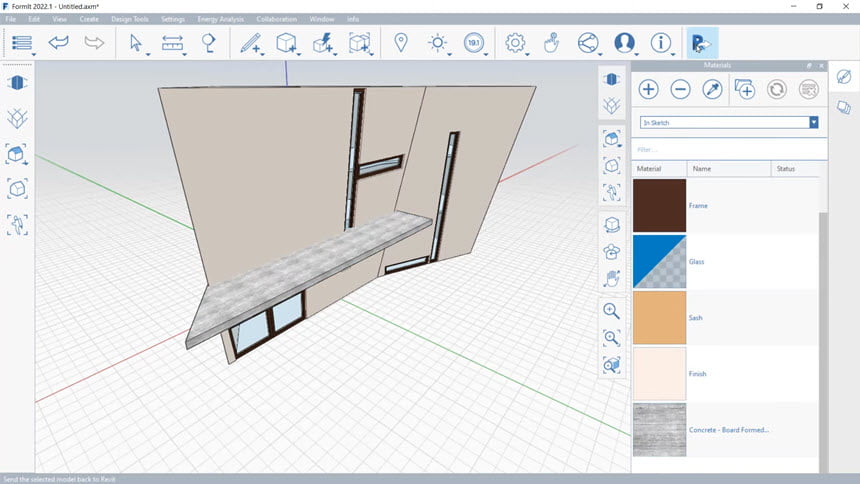The height and width of the screenshot is (484, 860).
Task: Click the user profile avatar icon
Action: tap(624, 42)
